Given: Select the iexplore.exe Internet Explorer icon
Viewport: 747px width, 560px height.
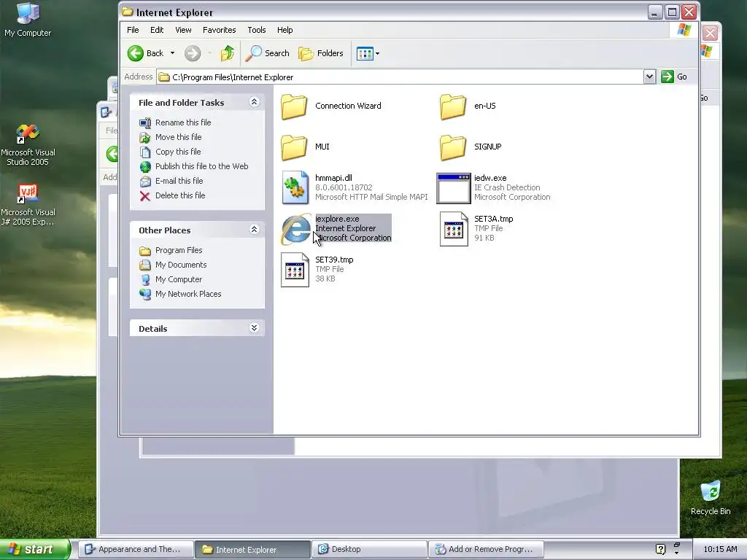Looking at the screenshot, I should 296,229.
